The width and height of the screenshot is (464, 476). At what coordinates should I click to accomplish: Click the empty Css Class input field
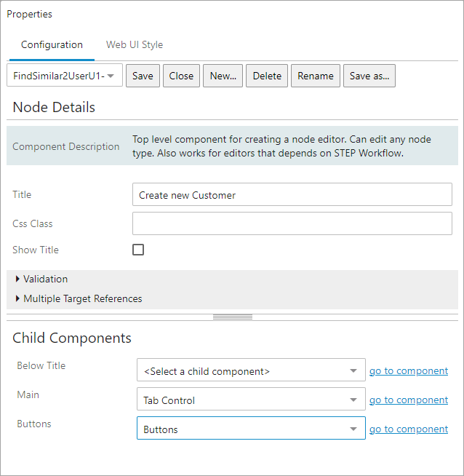click(292, 223)
